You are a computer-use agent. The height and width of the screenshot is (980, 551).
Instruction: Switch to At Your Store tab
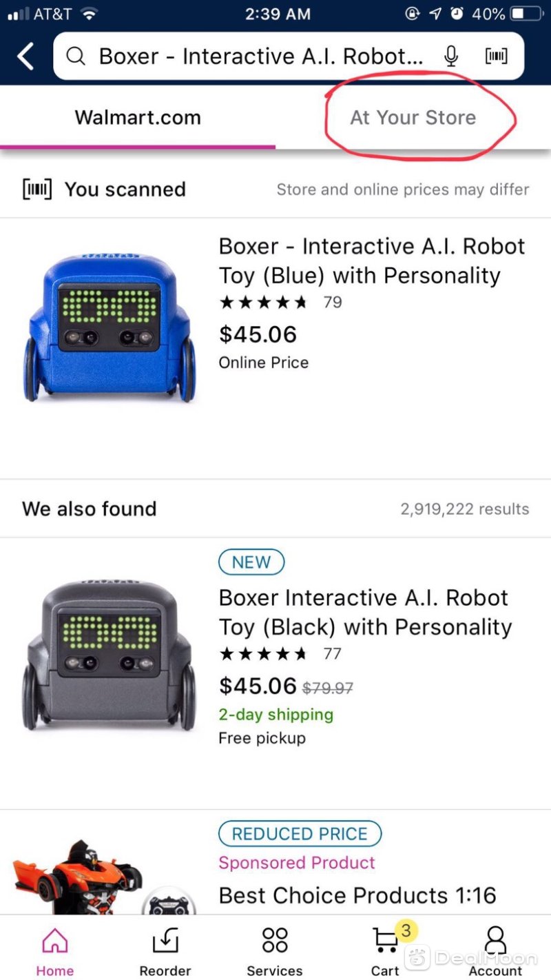(x=413, y=117)
